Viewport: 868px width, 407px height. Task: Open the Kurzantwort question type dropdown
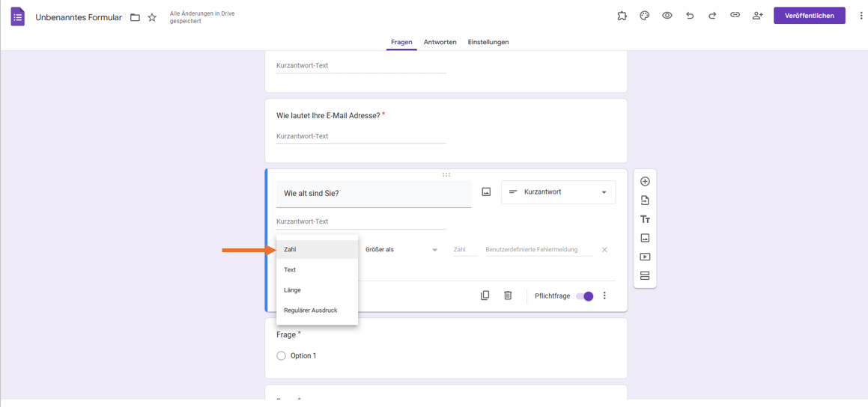click(558, 192)
